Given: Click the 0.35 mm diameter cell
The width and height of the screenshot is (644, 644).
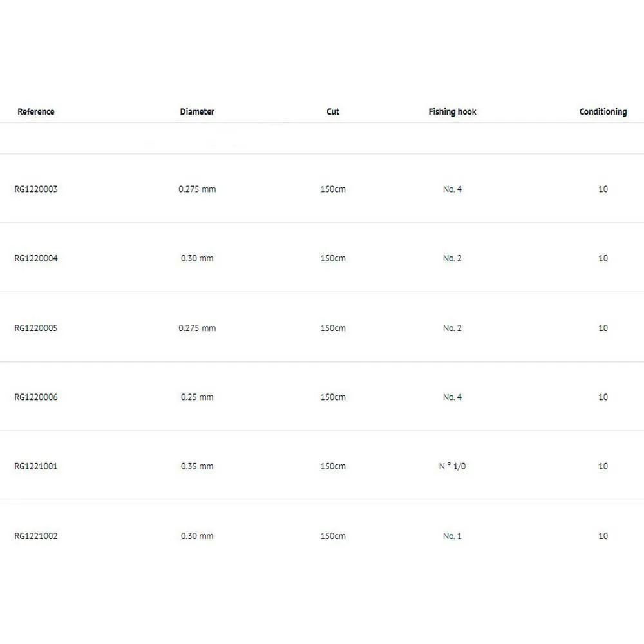Looking at the screenshot, I should coord(197,466).
